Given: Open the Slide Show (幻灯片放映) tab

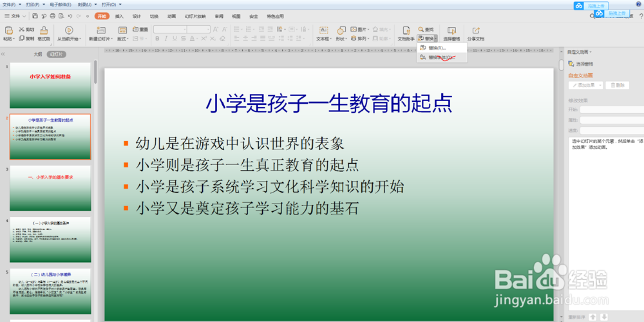Looking at the screenshot, I should [196, 17].
